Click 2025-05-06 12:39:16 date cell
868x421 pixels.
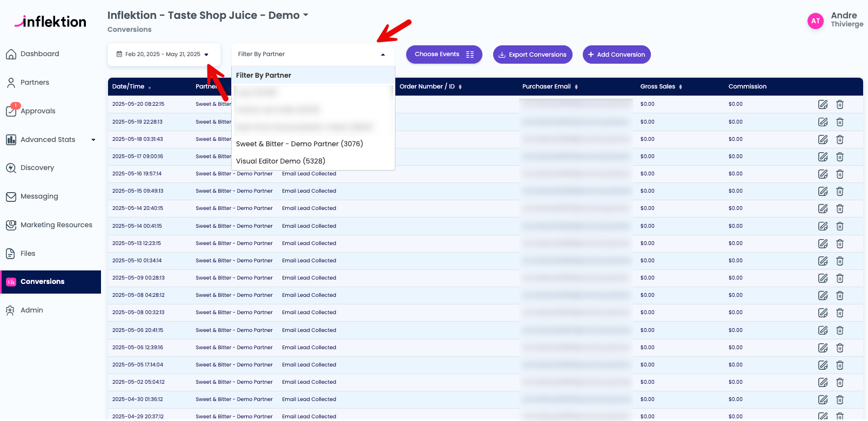pos(138,348)
